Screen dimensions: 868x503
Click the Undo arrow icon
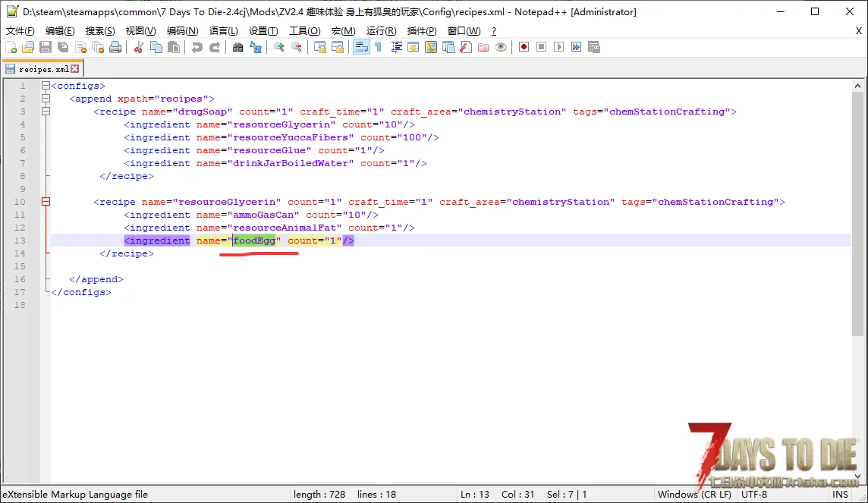click(197, 47)
